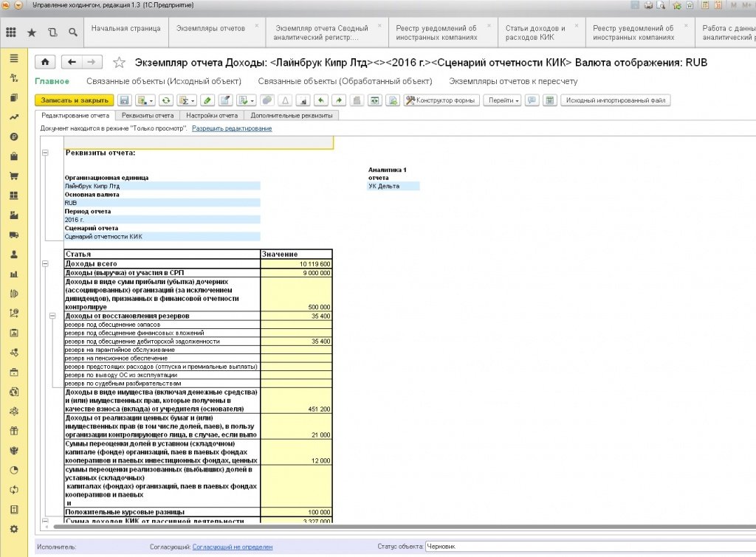This screenshot has width=756, height=557.
Task: Close the Экземпляры отчетов tab
Action: click(x=257, y=26)
